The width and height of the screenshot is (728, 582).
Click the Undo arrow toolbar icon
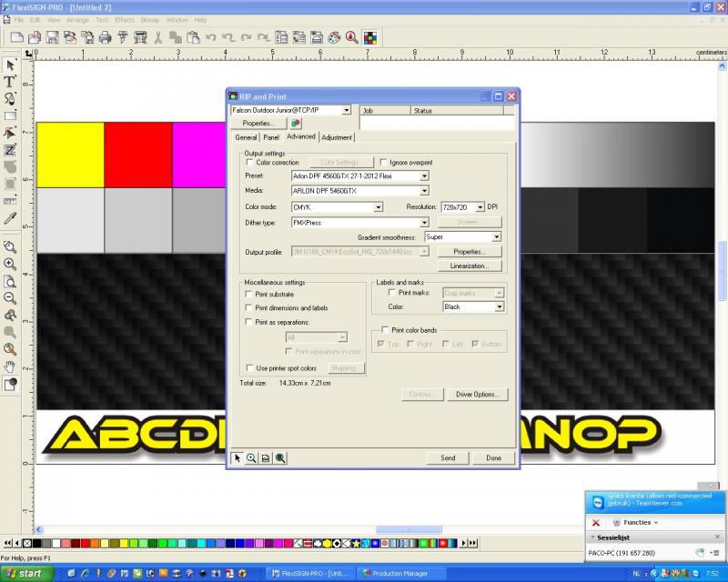(x=211, y=37)
